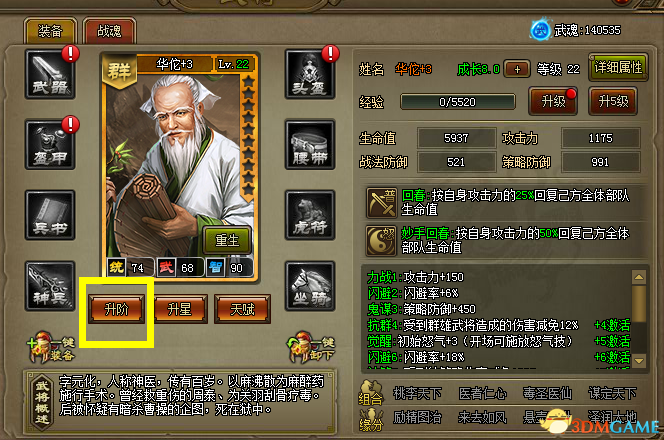664x440 pixels.
Task: Select the 腰带 belt slot icon
Action: click(310, 145)
